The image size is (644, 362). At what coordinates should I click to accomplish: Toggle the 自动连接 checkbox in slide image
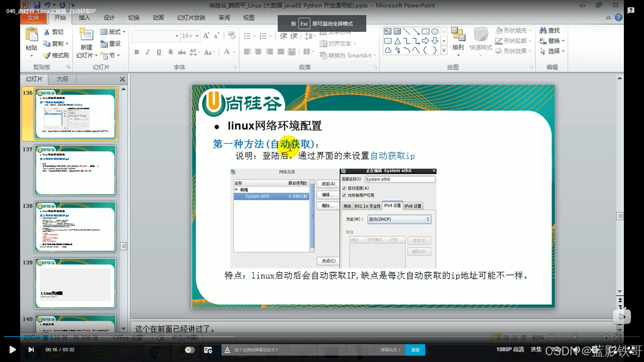[x=344, y=188]
